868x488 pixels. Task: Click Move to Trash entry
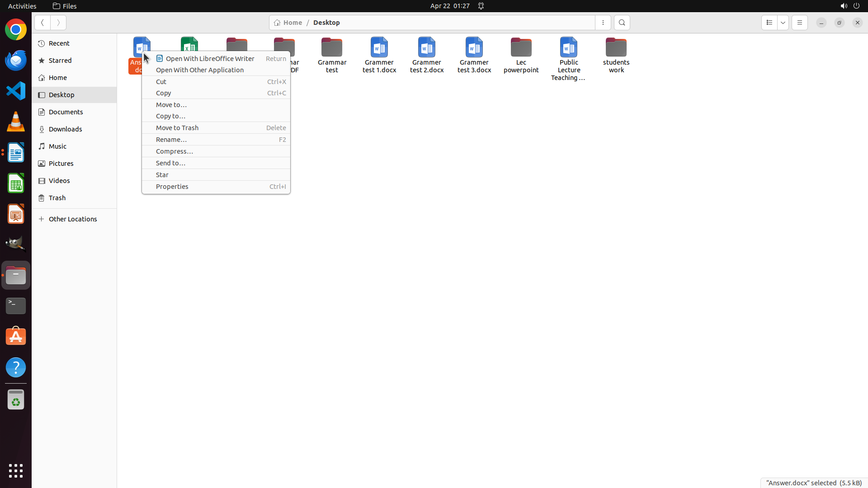click(x=177, y=128)
